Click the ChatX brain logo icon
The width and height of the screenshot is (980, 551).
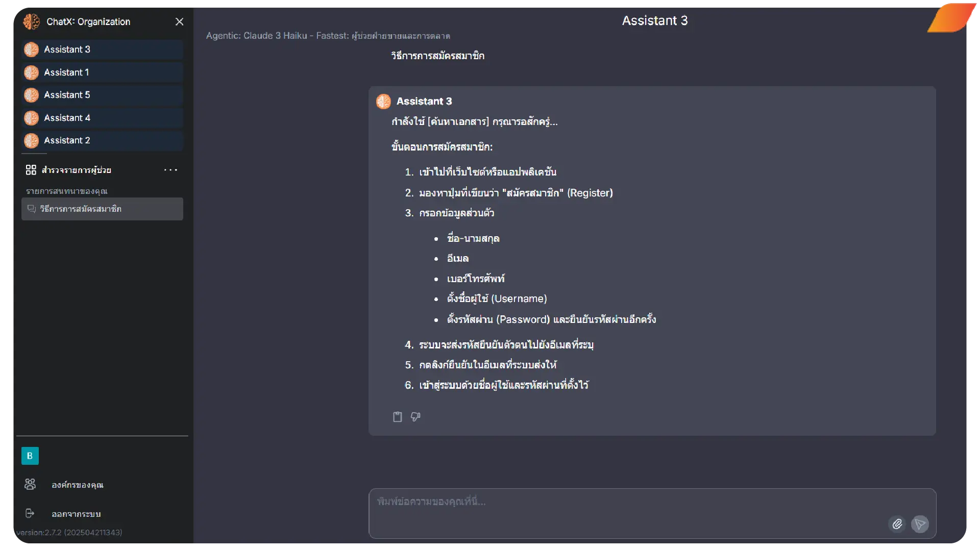pyautogui.click(x=32, y=21)
